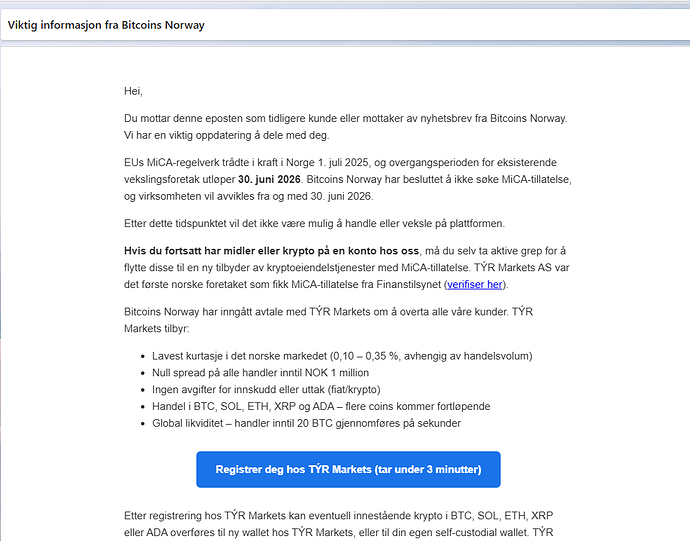Viewport: 690px width, 541px height.
Task: Click the greeting 'Hei,'
Action: point(133,91)
